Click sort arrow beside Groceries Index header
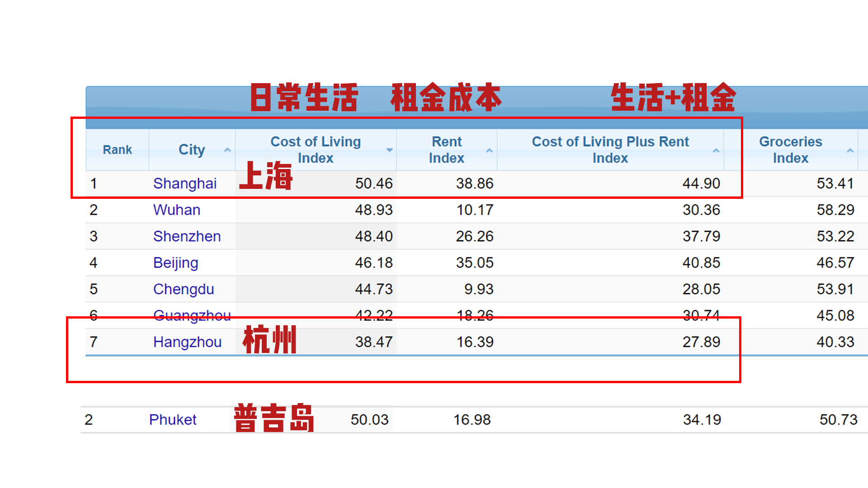868x488 pixels. [x=850, y=150]
